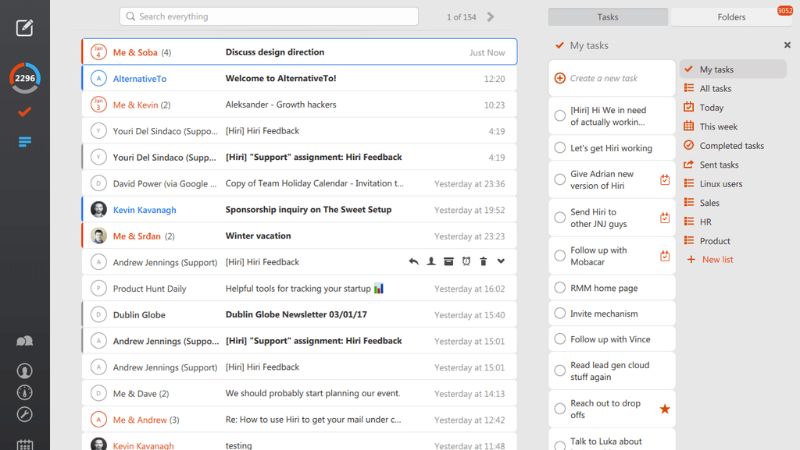Open Sales task list
The image size is (800, 450).
(709, 203)
